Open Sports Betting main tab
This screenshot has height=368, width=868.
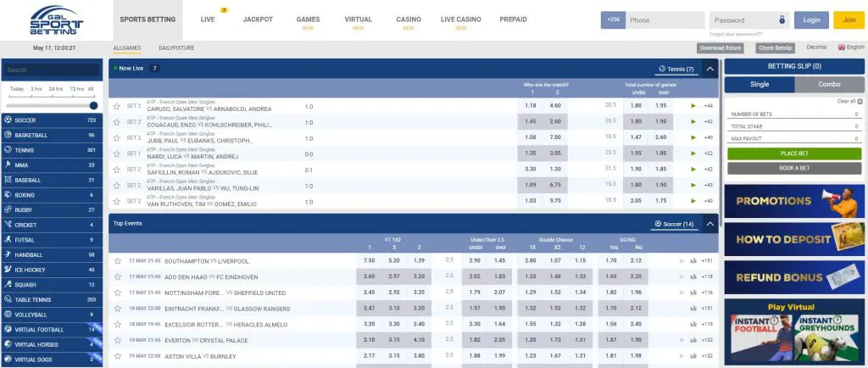coord(147,20)
